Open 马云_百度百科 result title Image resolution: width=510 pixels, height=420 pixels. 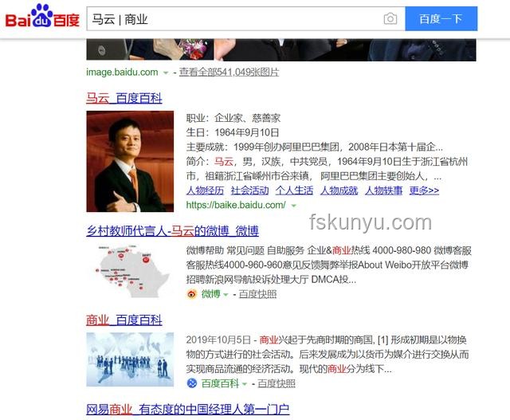(x=124, y=98)
